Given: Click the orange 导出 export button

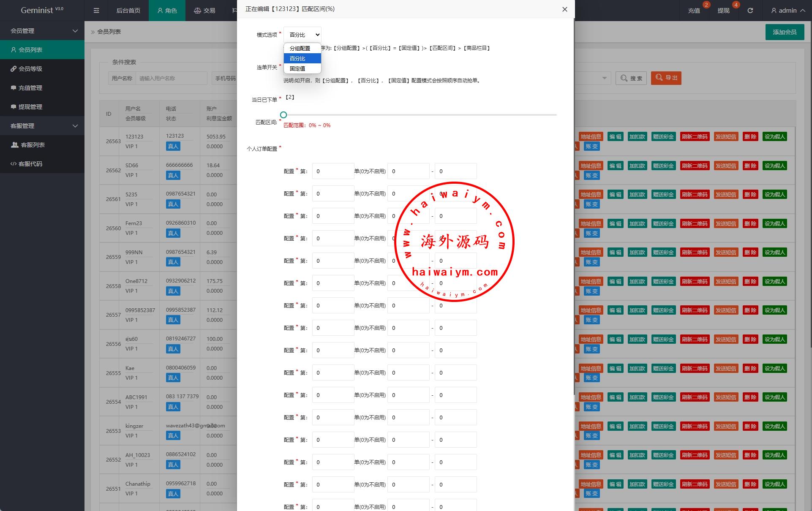Looking at the screenshot, I should coord(666,78).
